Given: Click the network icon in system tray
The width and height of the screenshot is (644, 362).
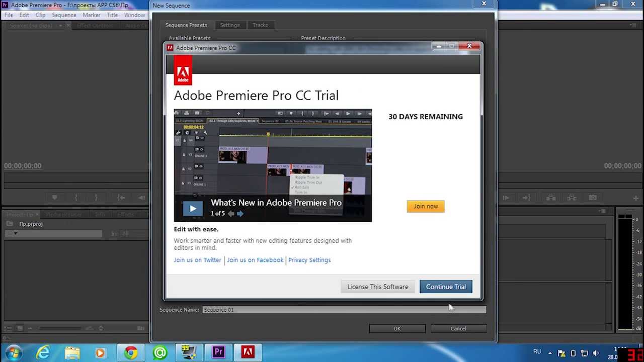Looking at the screenshot, I should tap(584, 353).
